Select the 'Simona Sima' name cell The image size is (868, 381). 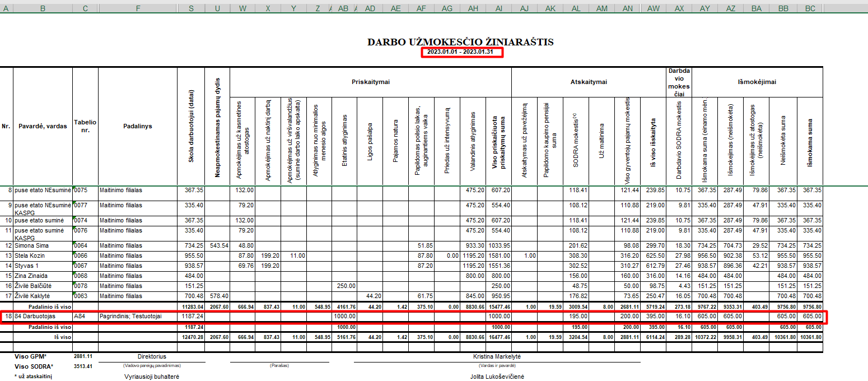point(43,246)
